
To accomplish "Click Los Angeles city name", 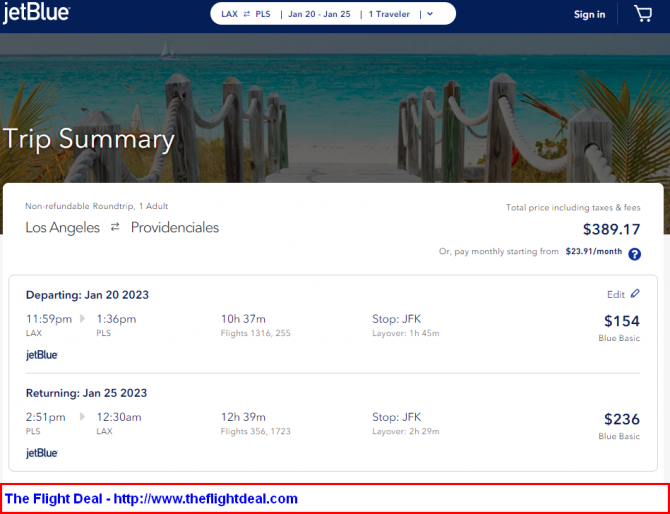I will point(62,228).
